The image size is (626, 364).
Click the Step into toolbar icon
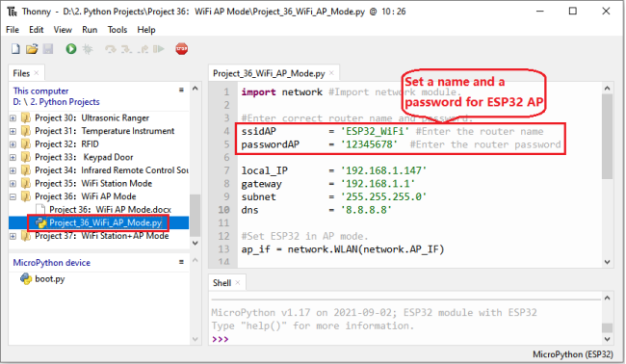pyautogui.click(x=126, y=49)
